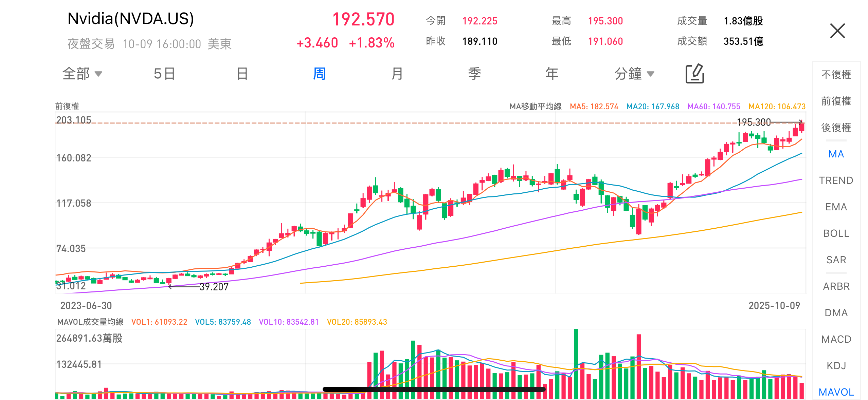Click the black home indicator bar
This screenshot has width=868, height=400.
tap(434, 389)
